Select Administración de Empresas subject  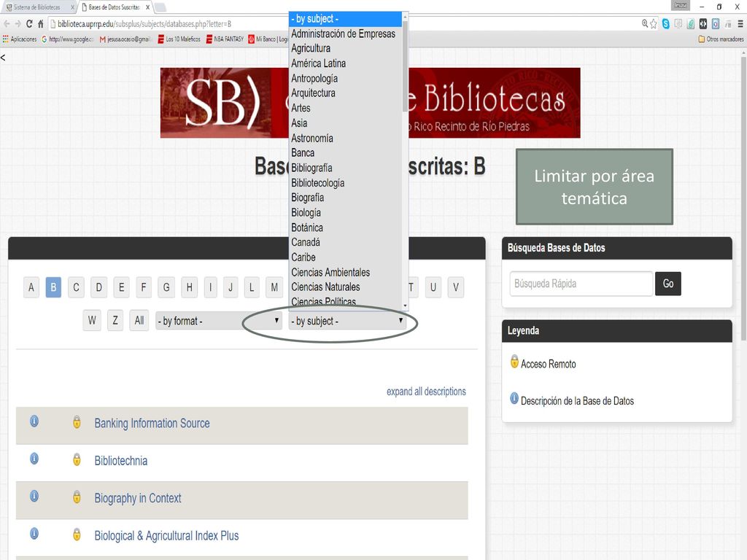point(345,34)
